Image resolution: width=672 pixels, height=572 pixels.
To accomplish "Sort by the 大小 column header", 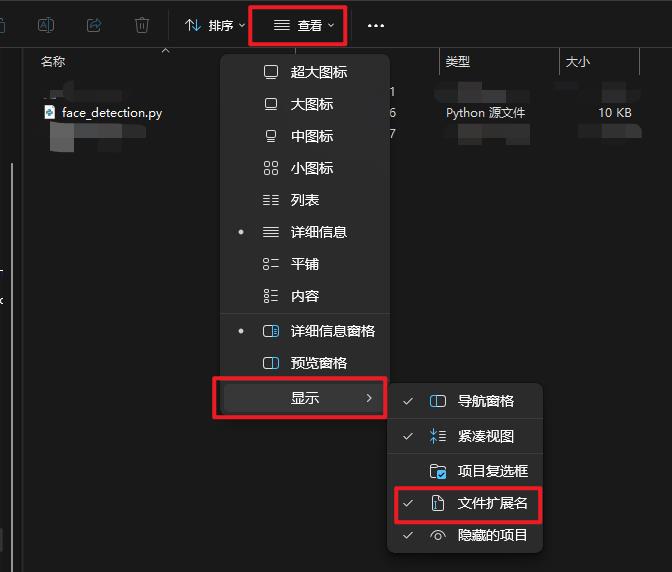I will (x=578, y=62).
